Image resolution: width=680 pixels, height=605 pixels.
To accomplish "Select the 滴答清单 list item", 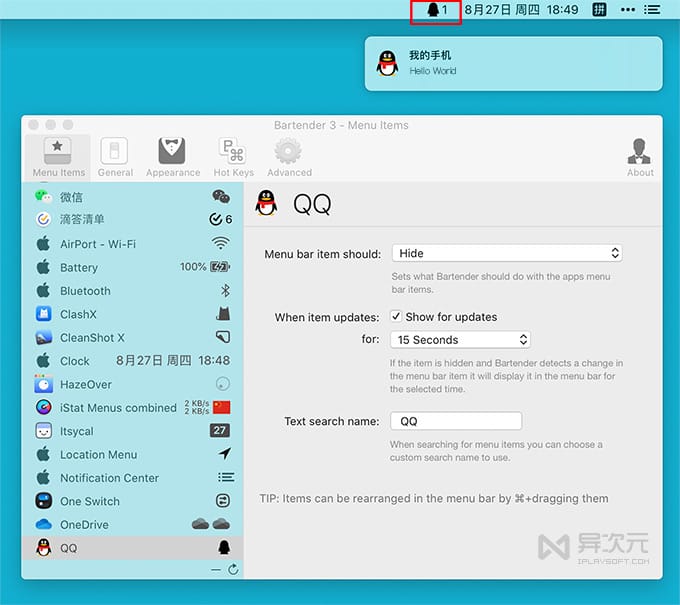I will (132, 219).
